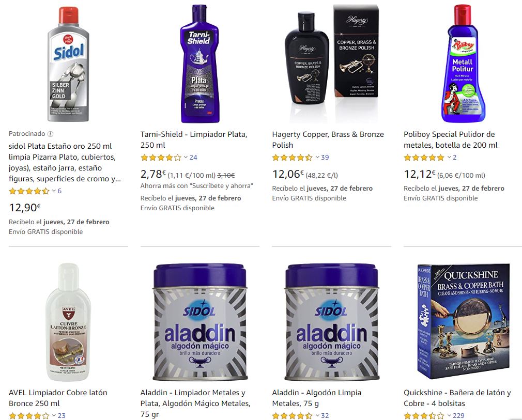This screenshot has height=420, width=522.
Task: Expand rating dropdown next to 24 reviews
Action: [186, 158]
